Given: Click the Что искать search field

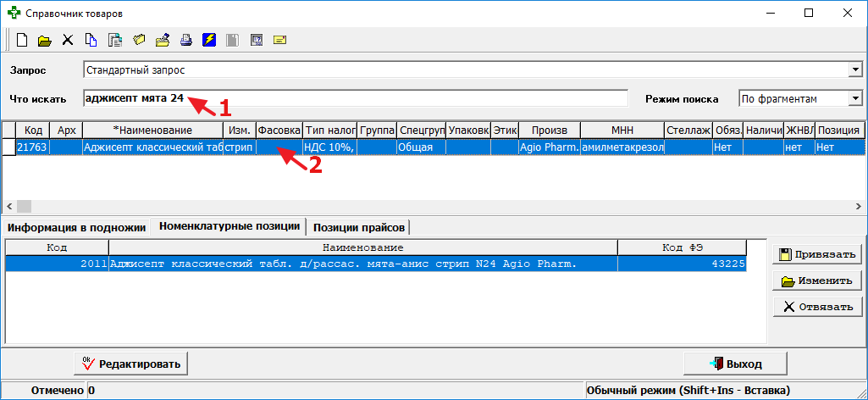Looking at the screenshot, I should (x=356, y=98).
